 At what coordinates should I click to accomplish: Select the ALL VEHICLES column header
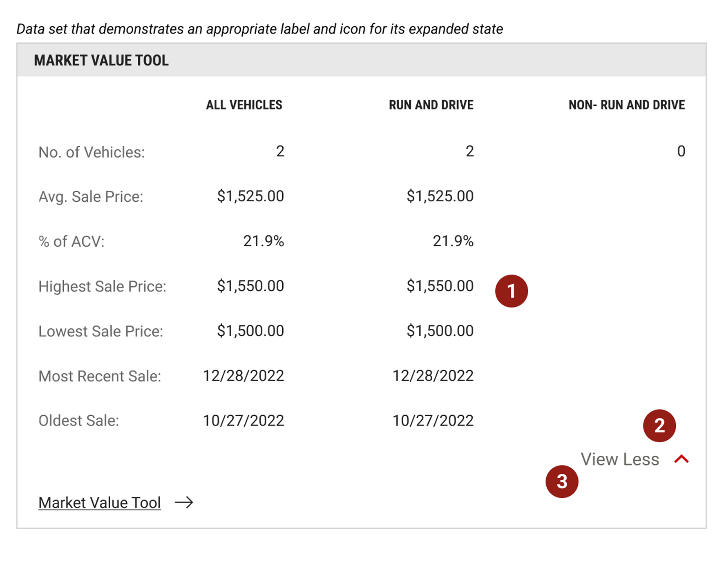point(244,105)
